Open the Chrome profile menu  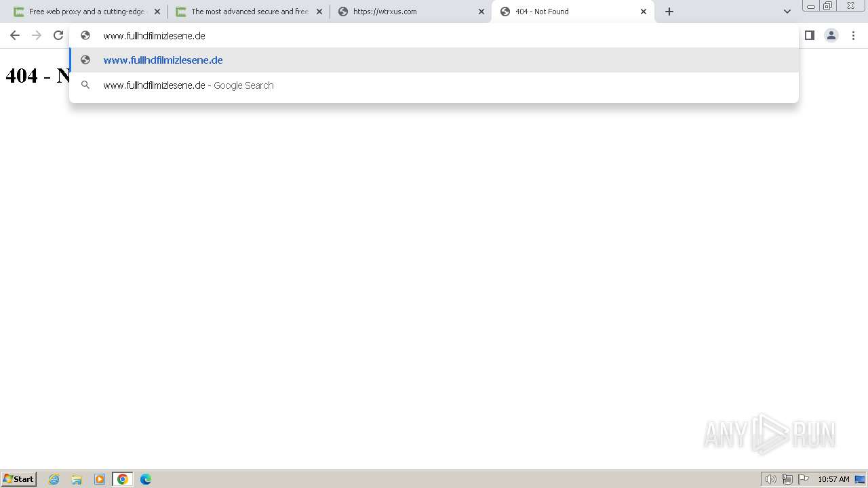[831, 35]
